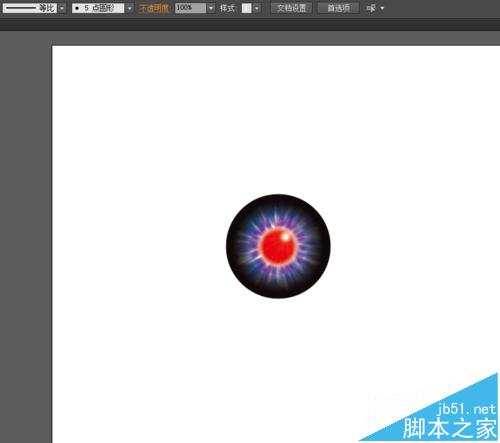
Task: Open the orange 不透明度 opacity panel link
Action: (x=154, y=8)
